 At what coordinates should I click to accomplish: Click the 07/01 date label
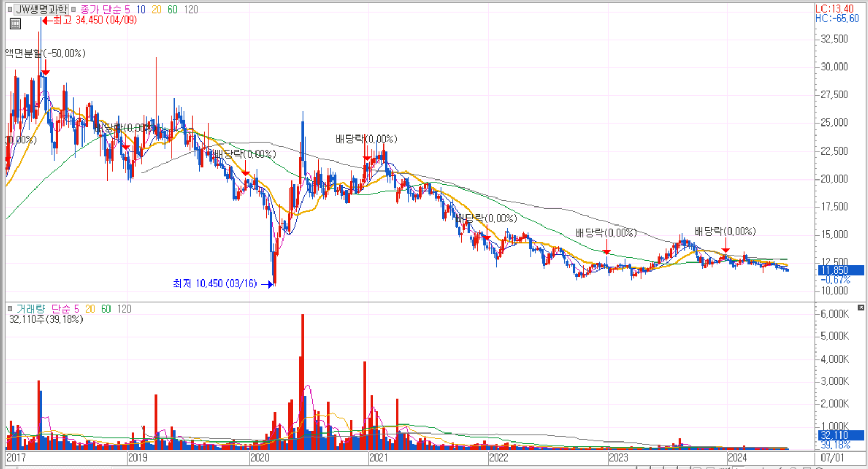pyautogui.click(x=832, y=457)
